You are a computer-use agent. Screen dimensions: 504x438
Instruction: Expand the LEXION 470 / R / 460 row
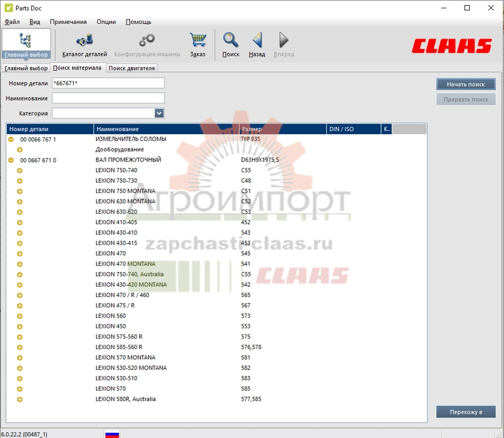click(x=20, y=295)
